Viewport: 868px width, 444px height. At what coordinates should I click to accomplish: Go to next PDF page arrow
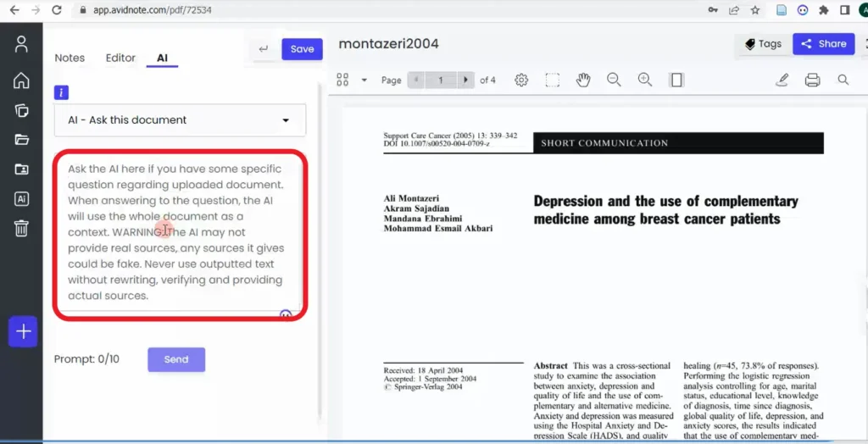pyautogui.click(x=466, y=80)
